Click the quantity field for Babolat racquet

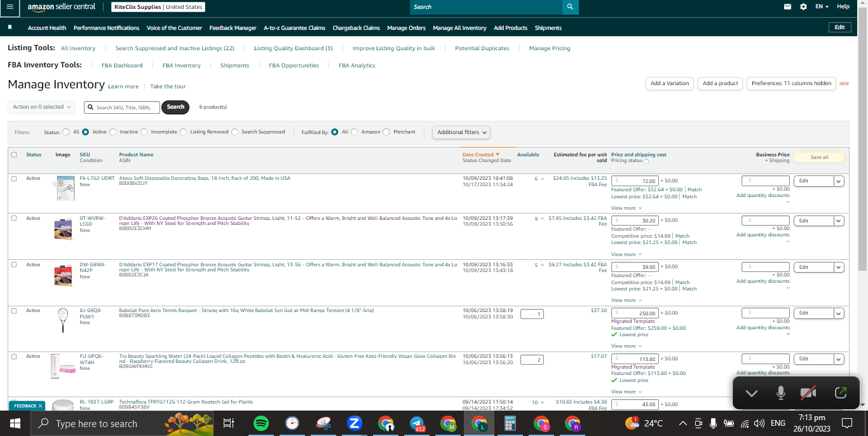click(532, 314)
